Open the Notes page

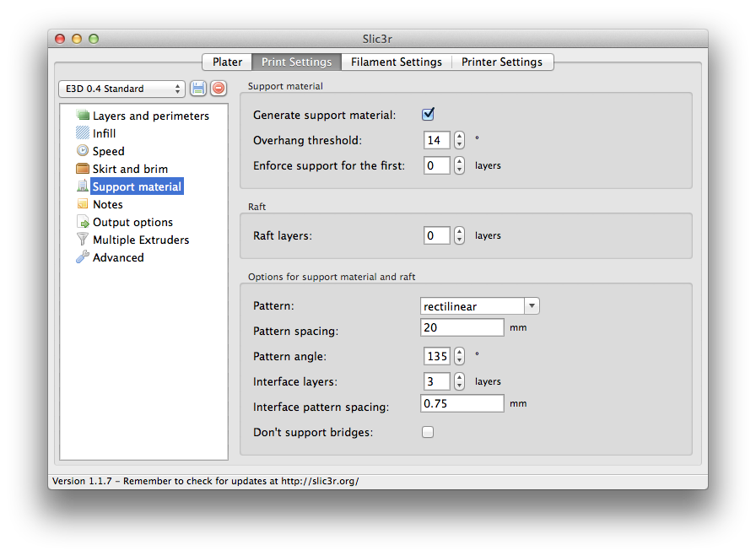pos(108,204)
